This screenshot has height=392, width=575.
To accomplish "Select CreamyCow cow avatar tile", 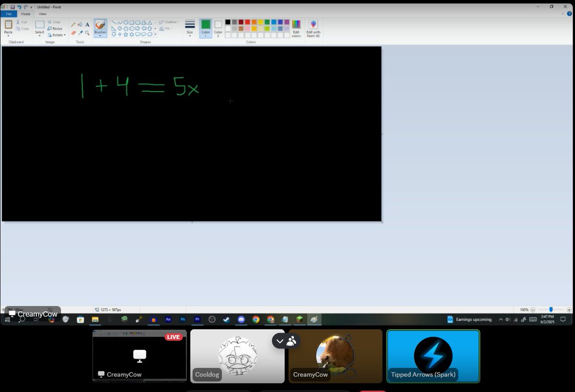I will coord(335,356).
